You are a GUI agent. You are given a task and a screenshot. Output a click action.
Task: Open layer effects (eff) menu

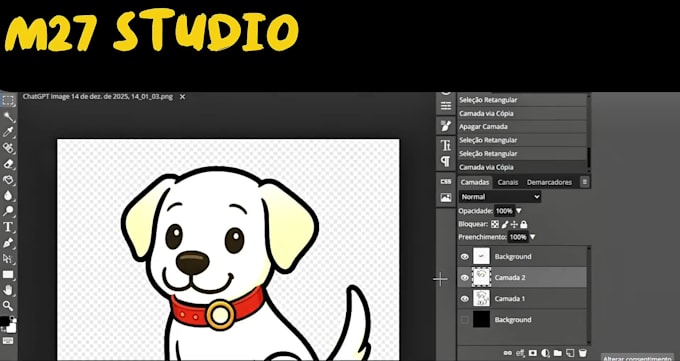(520, 353)
